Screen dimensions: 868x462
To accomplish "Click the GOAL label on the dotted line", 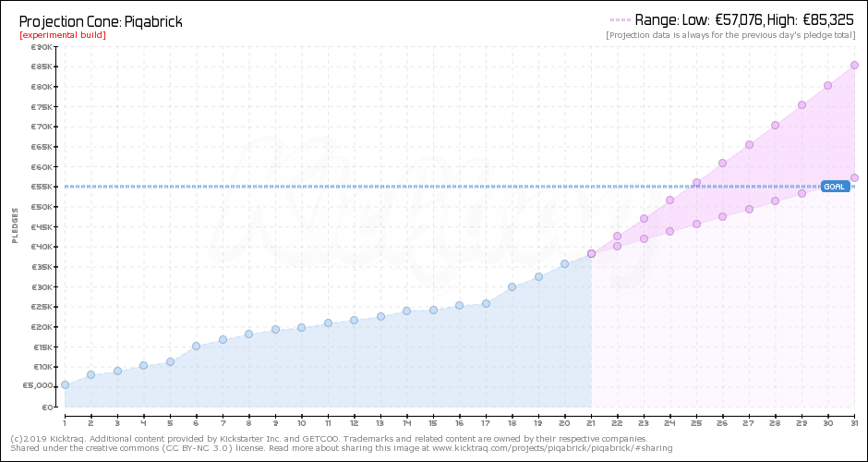I will (x=836, y=187).
